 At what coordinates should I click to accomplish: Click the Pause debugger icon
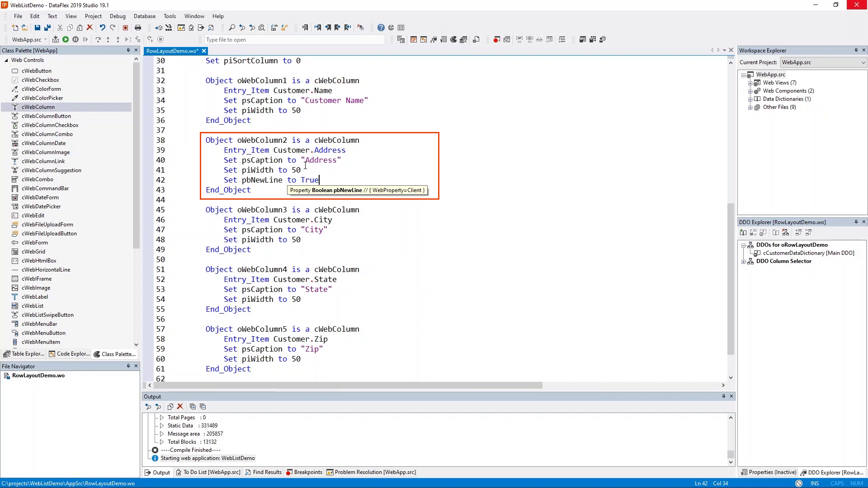(x=75, y=39)
